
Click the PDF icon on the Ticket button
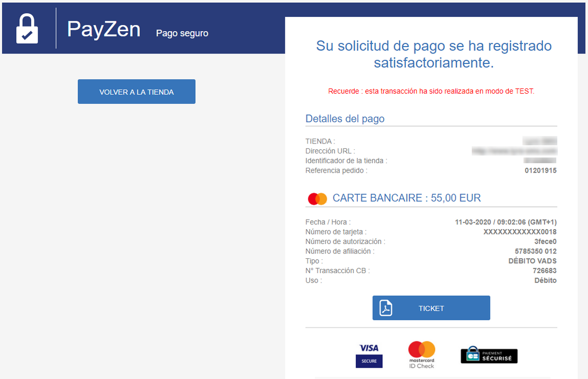tap(385, 308)
